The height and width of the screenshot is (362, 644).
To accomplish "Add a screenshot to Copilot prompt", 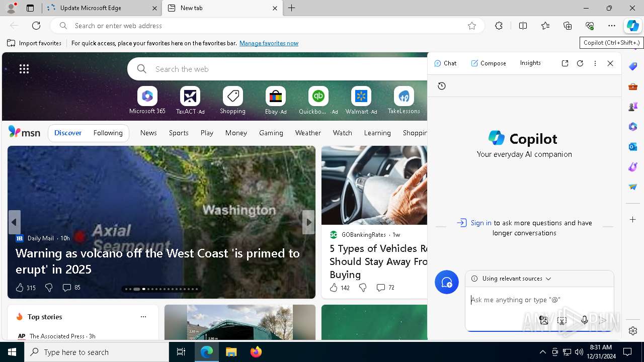I will click(562, 320).
